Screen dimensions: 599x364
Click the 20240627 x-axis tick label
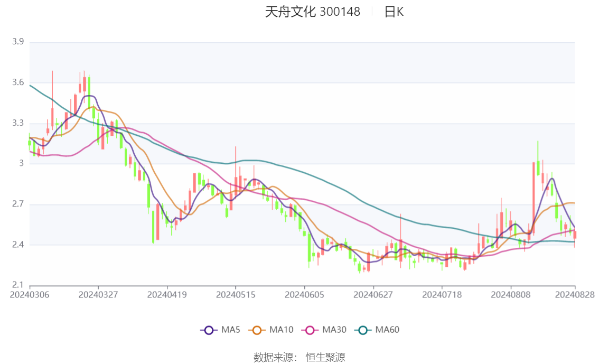pos(373,295)
